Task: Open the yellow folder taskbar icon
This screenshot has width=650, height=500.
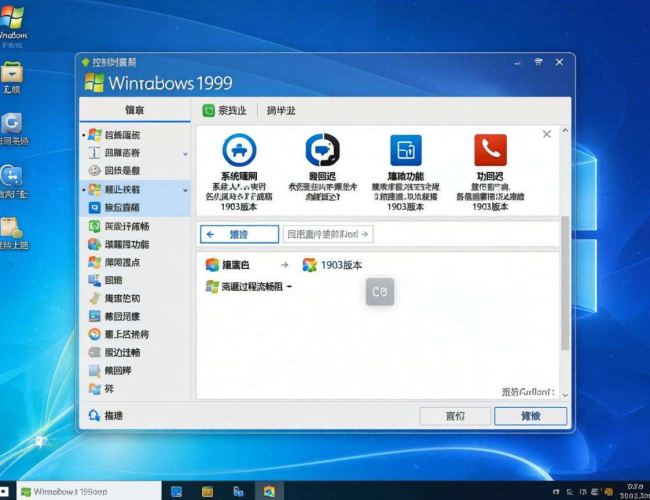Action: (x=207, y=492)
